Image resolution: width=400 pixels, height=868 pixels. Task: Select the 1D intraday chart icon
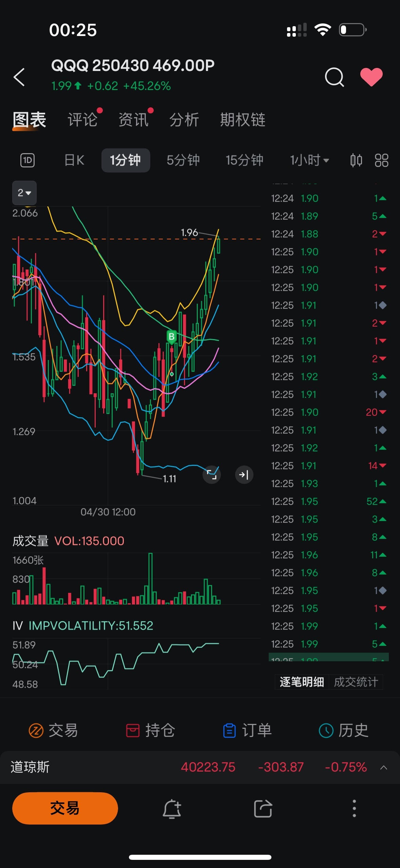[27, 160]
